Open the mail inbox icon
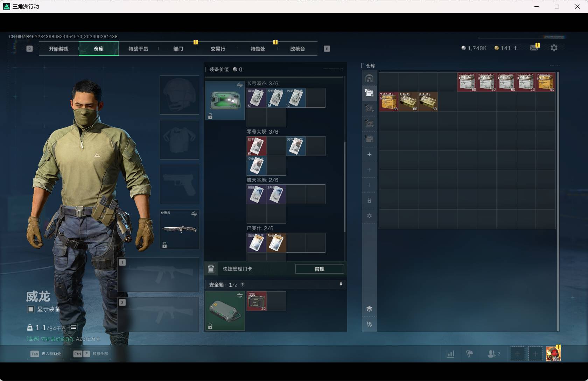 [534, 48]
